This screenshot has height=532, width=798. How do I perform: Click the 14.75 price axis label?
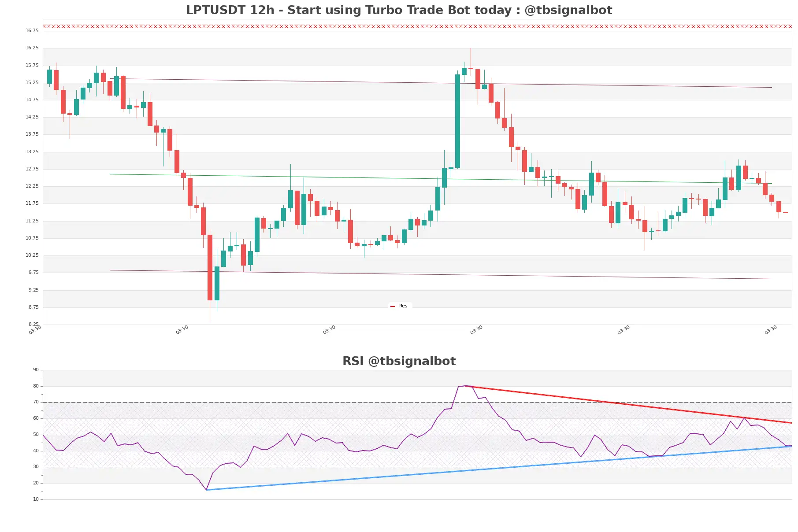click(x=32, y=100)
